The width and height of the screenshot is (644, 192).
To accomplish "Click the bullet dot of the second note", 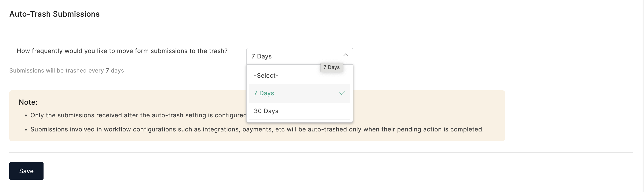I will (26, 130).
